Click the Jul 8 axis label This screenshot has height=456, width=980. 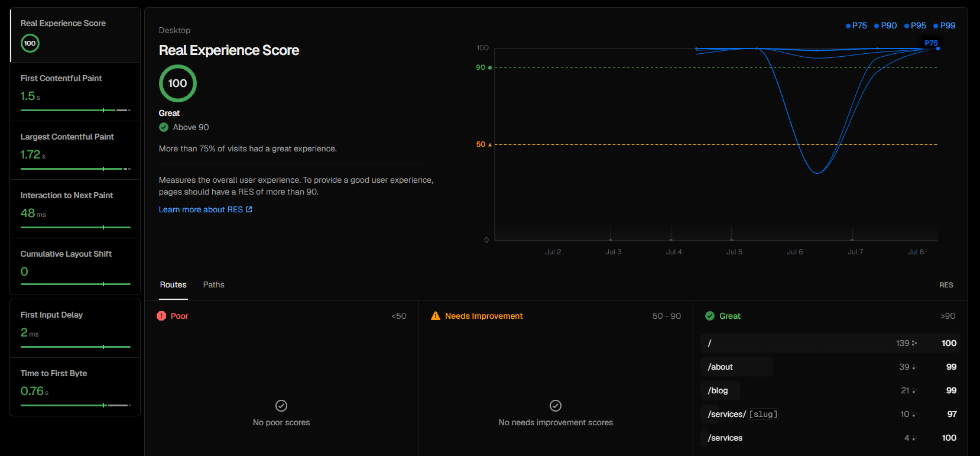point(916,252)
